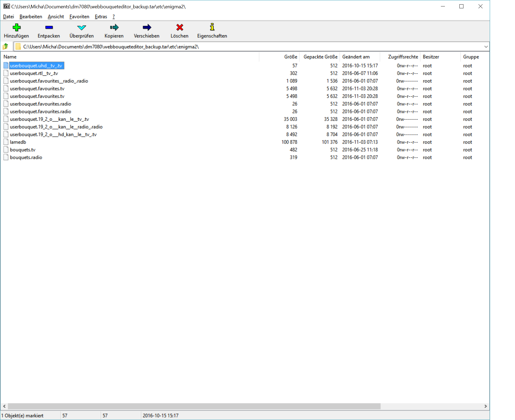
Task: Go up one folder level icon
Action: (x=6, y=47)
